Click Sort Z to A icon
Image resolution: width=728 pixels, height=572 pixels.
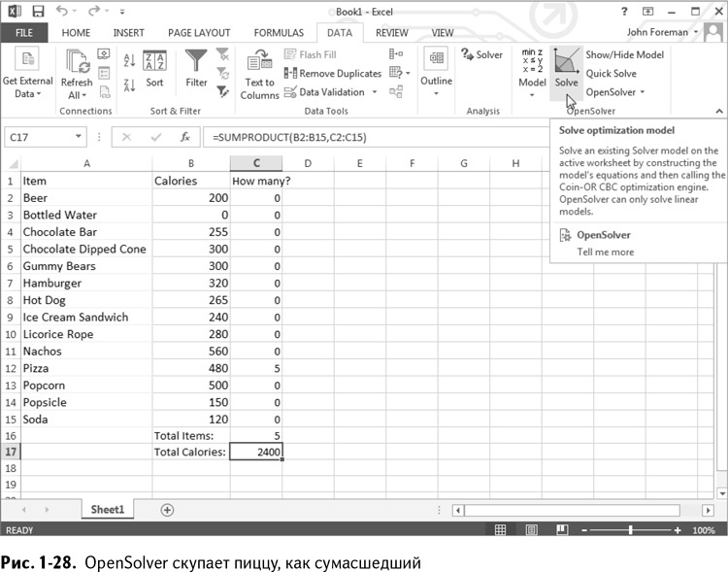(129, 85)
